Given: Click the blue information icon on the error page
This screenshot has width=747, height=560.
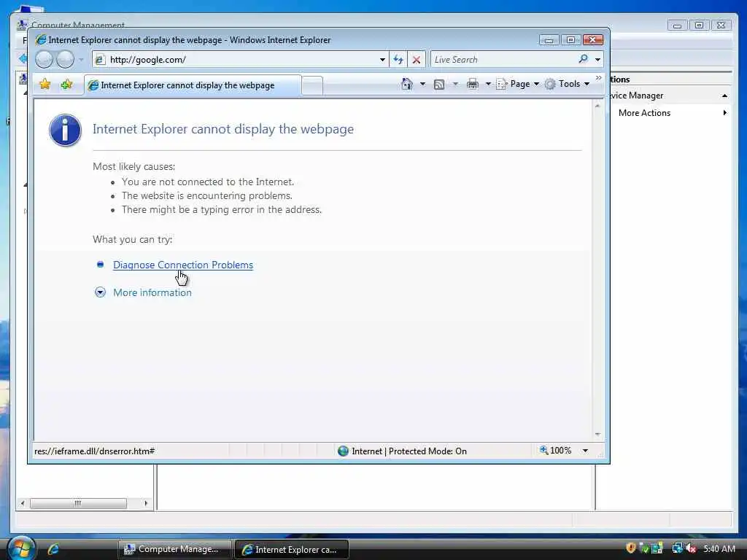Looking at the screenshot, I should (65, 130).
